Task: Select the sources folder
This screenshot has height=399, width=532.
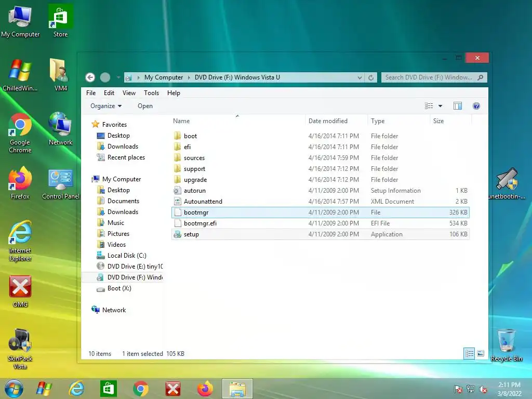Action: coord(320,158)
